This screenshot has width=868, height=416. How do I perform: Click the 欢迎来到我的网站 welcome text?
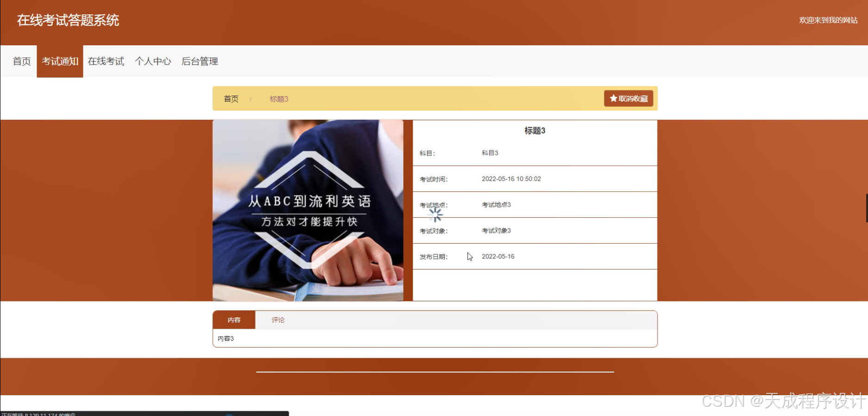828,20
